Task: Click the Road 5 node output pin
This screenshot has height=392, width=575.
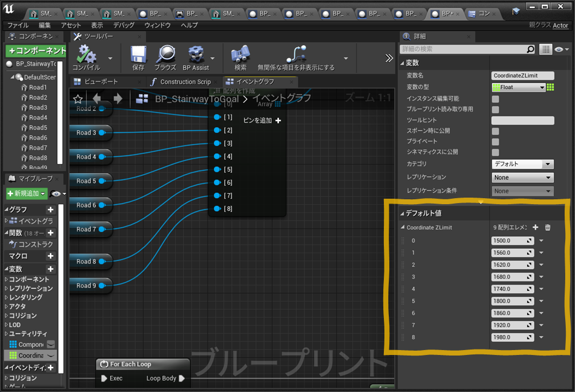Action: point(102,181)
